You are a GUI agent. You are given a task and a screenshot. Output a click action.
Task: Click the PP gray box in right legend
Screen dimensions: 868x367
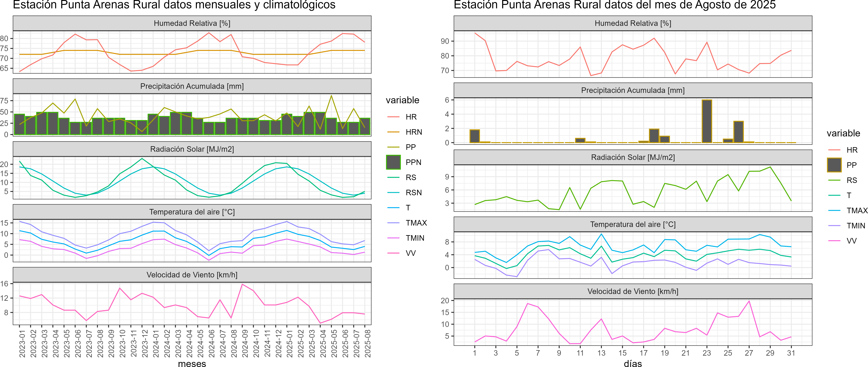pos(834,165)
